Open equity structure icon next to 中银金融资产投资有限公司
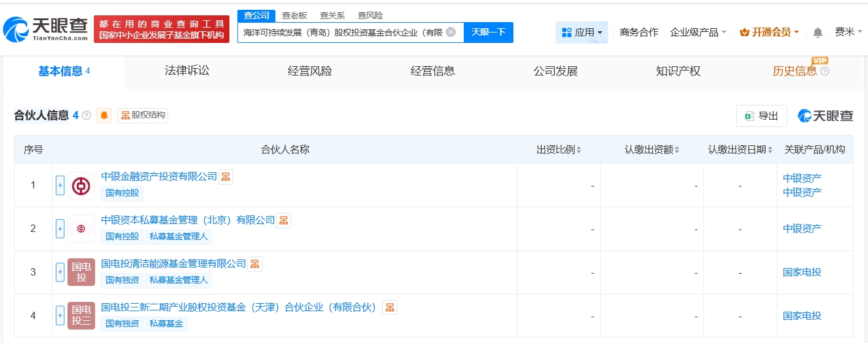The height and width of the screenshot is (343, 868). click(226, 177)
